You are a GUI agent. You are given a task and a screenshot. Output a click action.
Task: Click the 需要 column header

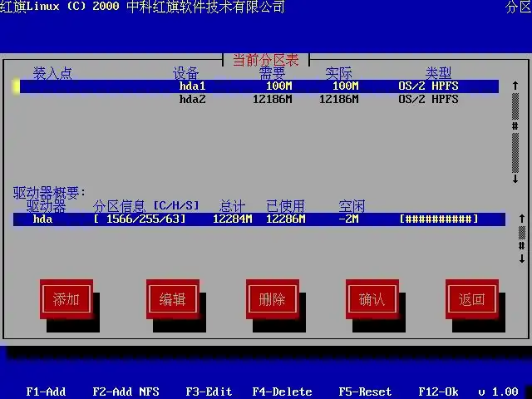click(272, 73)
